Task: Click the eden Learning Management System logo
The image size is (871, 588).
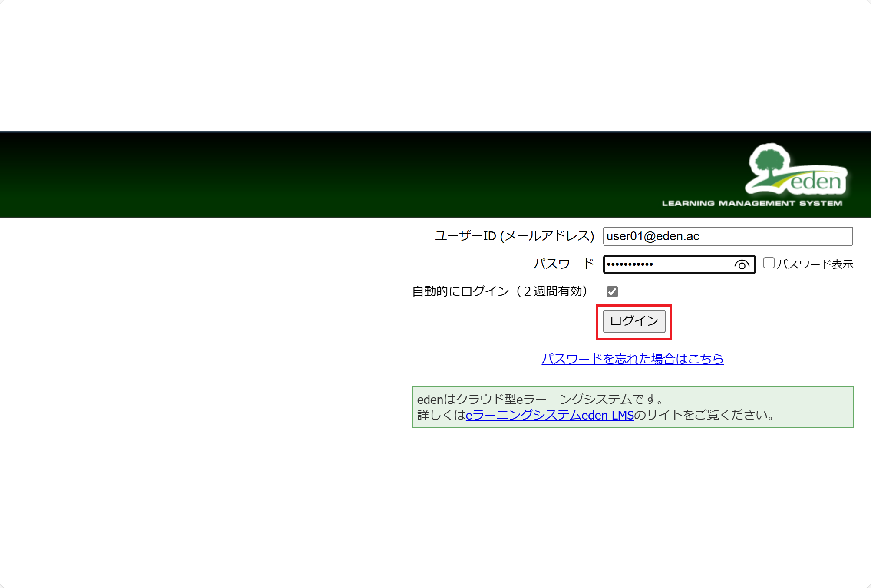Action: pyautogui.click(x=754, y=175)
